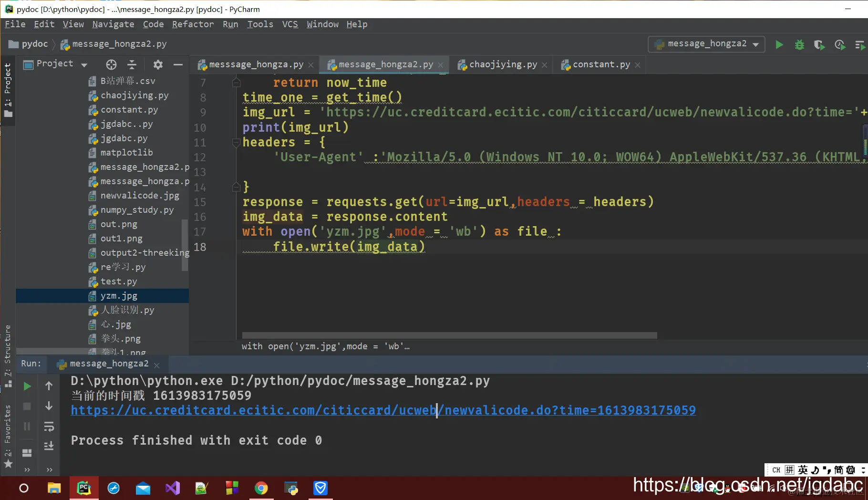Close the message_hongza2 Run tab
Viewport: 868px width, 500px height.
coord(157,365)
